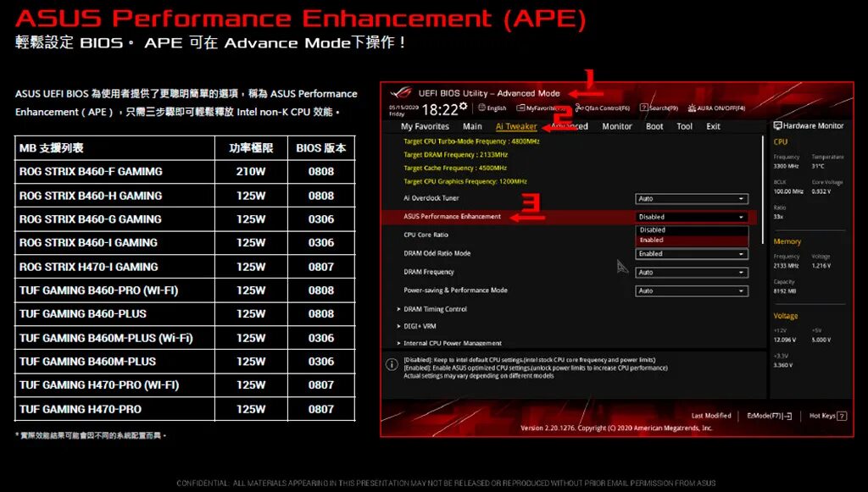Open the ASUS Performance Enhancement dropdown
The image size is (868, 492).
692,217
